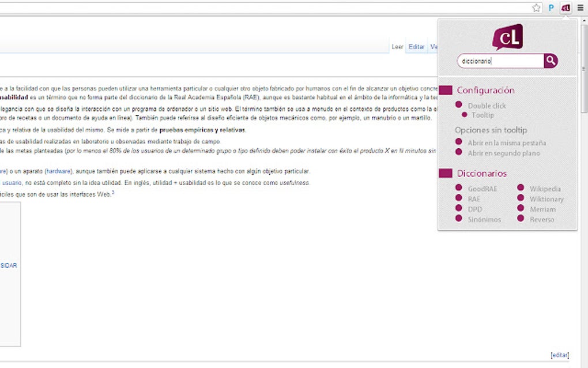Toggle the Wikipedia dictionary
Screen dimensions: 588x368
click(x=521, y=187)
